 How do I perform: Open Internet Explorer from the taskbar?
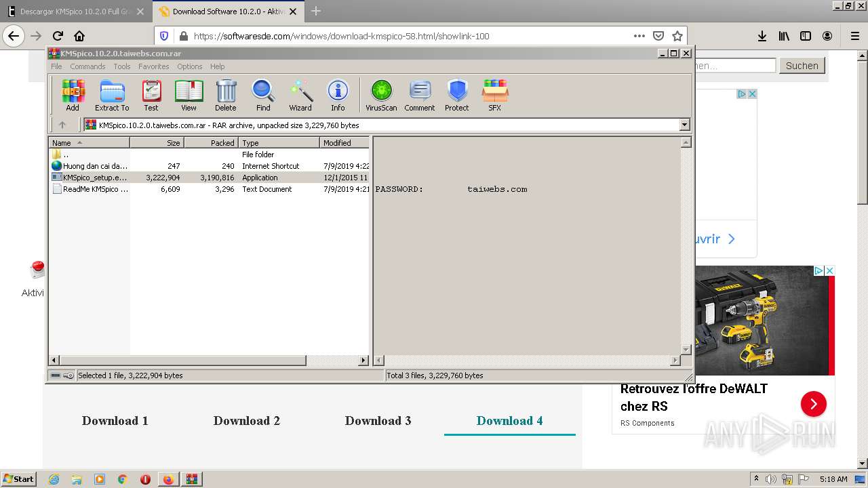pyautogui.click(x=54, y=479)
